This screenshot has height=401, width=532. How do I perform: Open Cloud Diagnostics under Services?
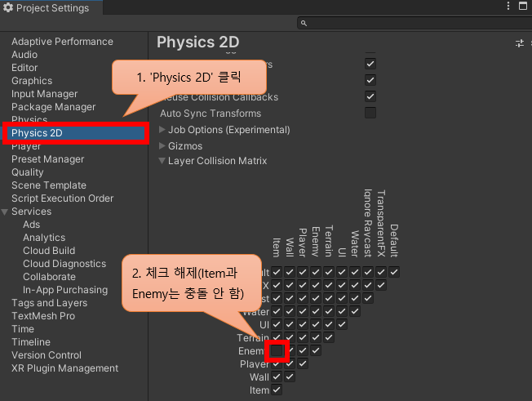click(64, 264)
